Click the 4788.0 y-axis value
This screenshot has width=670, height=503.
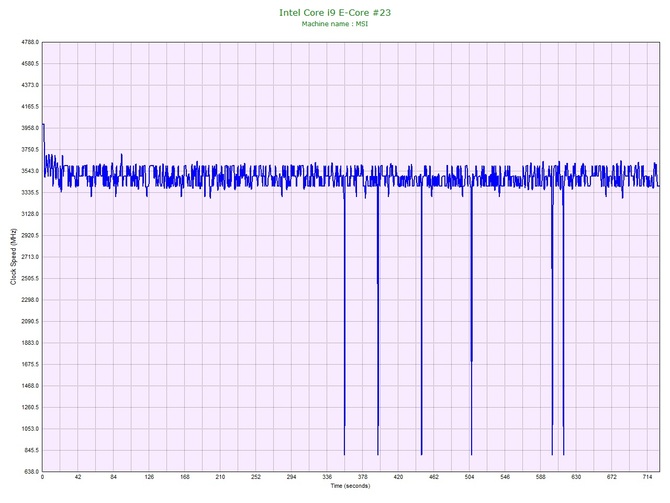pyautogui.click(x=30, y=42)
